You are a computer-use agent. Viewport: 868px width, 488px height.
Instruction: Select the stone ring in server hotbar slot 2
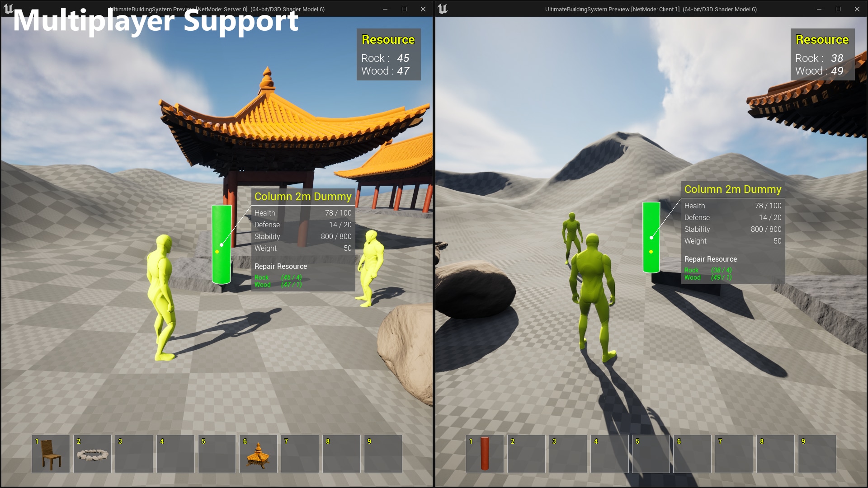(x=92, y=454)
